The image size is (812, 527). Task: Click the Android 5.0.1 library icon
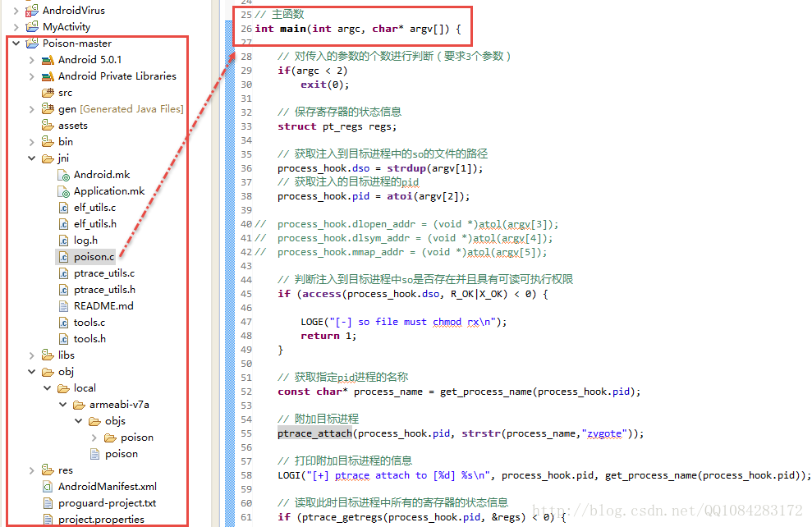(48, 60)
